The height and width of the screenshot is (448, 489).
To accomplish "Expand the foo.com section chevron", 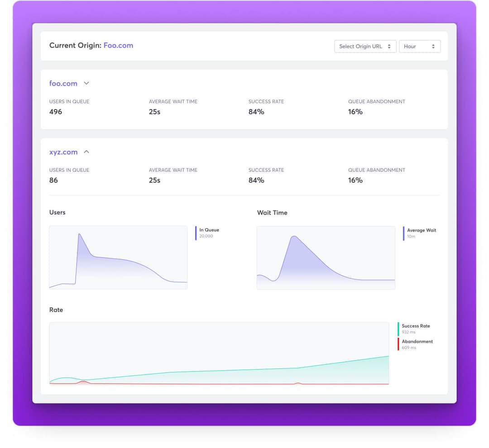I will click(86, 83).
